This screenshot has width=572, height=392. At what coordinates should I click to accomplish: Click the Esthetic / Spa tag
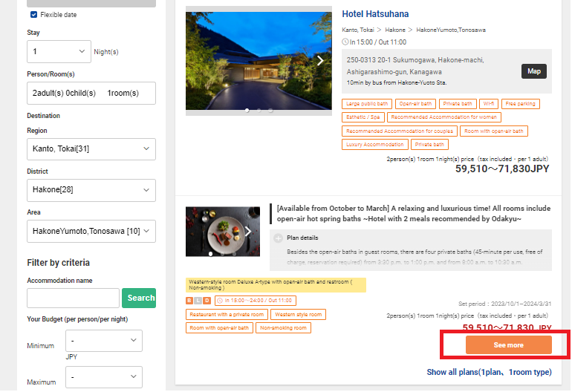tap(363, 117)
